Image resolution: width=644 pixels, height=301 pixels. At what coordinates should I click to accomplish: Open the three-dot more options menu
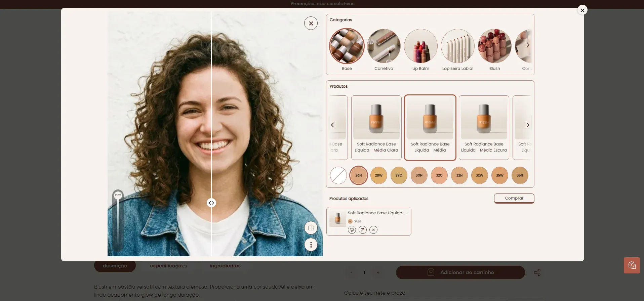coord(311,245)
